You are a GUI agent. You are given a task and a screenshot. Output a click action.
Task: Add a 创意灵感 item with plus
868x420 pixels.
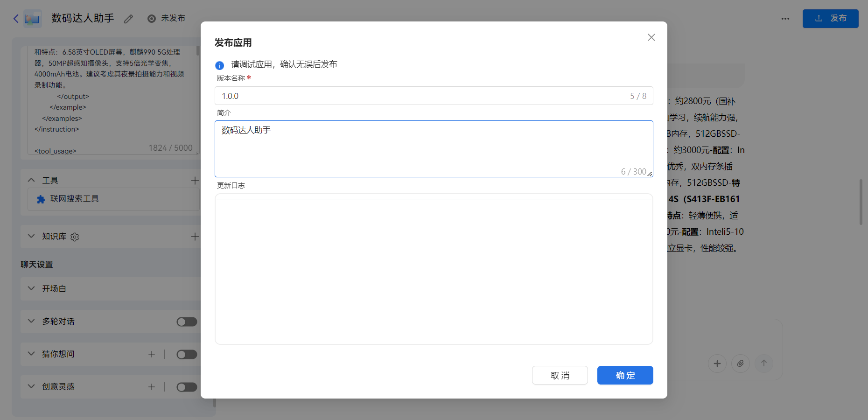(x=152, y=387)
